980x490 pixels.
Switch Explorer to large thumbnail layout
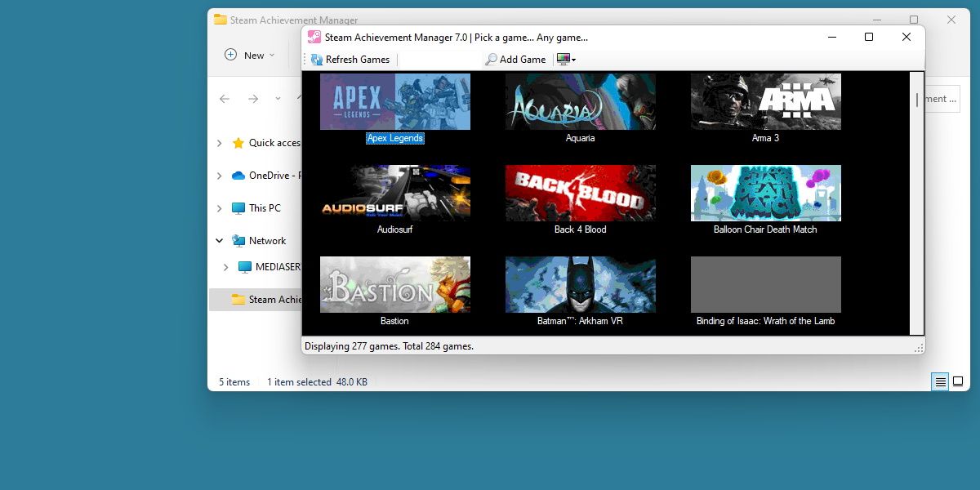tap(957, 381)
